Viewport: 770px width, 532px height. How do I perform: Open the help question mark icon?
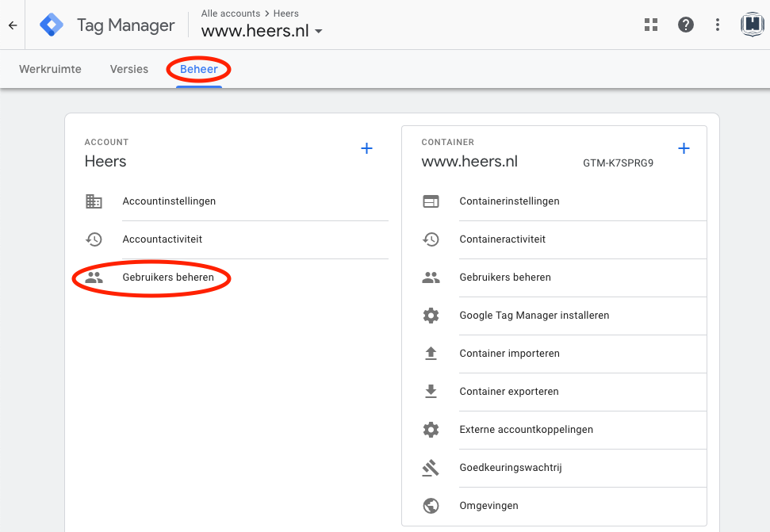(685, 25)
